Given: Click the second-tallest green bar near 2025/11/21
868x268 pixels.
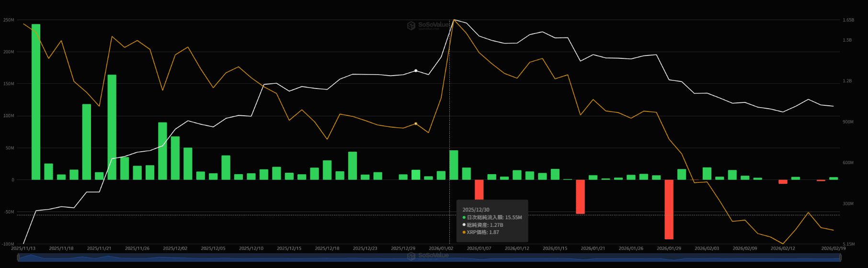Looking at the screenshot, I should pos(112,127).
